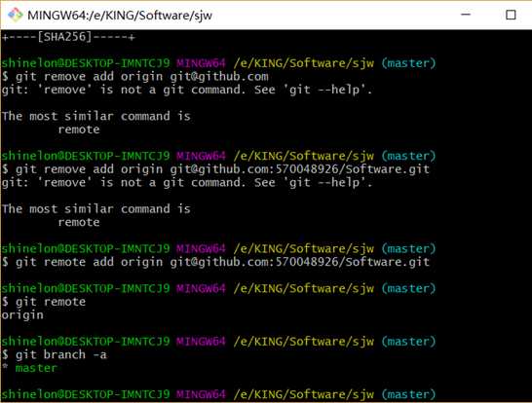Click the second "'remove' is not a git command" error

pos(187,183)
